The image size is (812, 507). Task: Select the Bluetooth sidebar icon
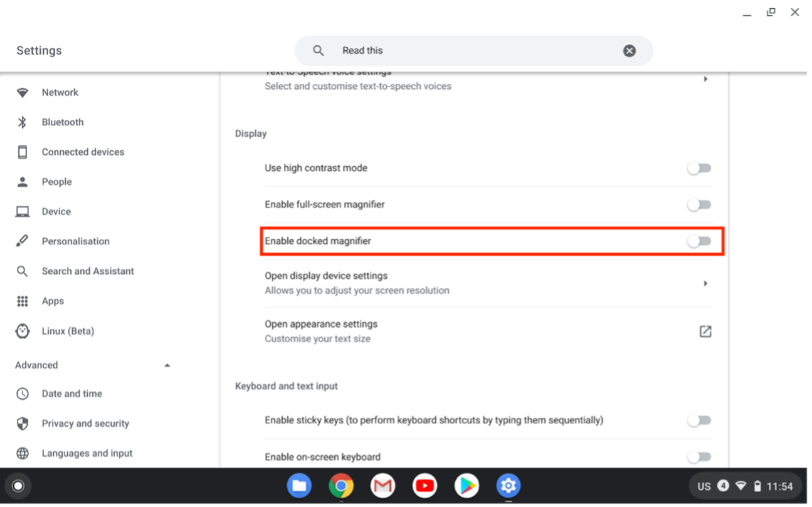point(23,122)
